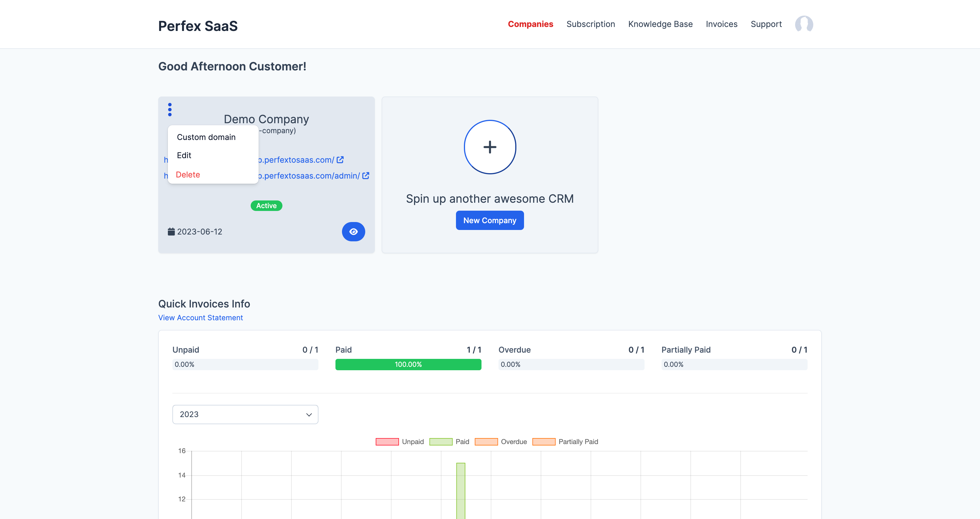Expand the year selector chevron
Image resolution: width=980 pixels, height=519 pixels.
[x=308, y=414]
